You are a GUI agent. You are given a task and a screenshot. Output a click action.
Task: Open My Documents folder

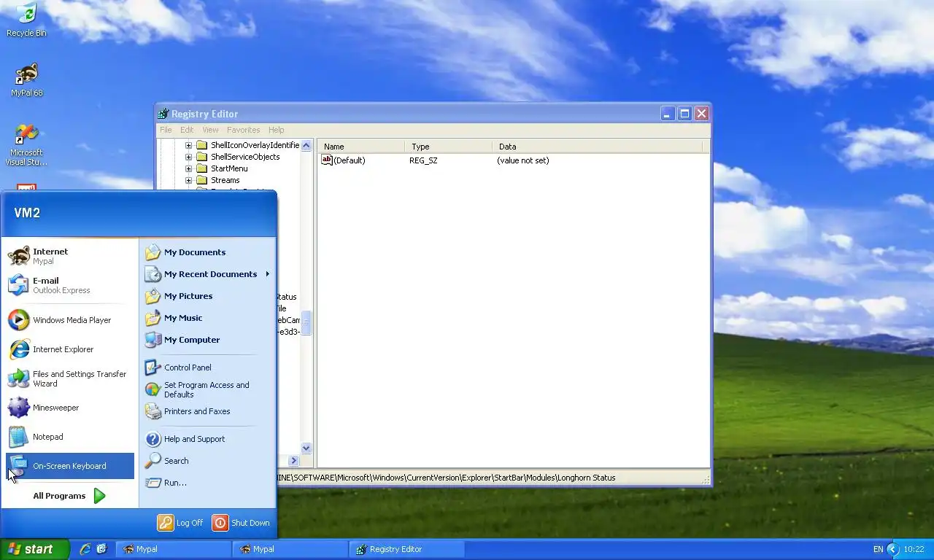coord(207,252)
